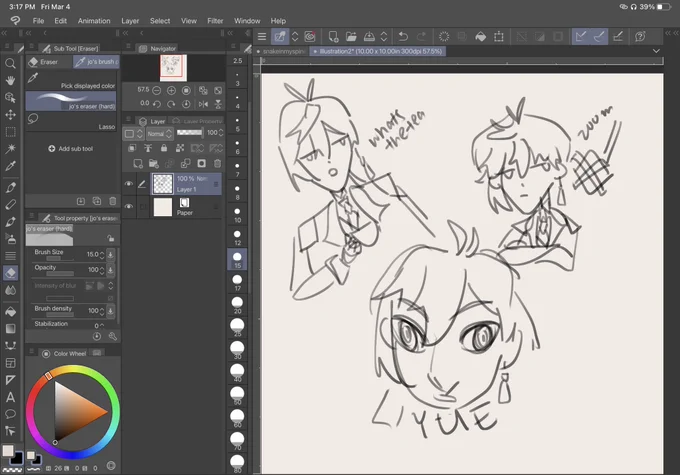
Task: Toggle snap to ruler in command bar
Action: pos(581,36)
